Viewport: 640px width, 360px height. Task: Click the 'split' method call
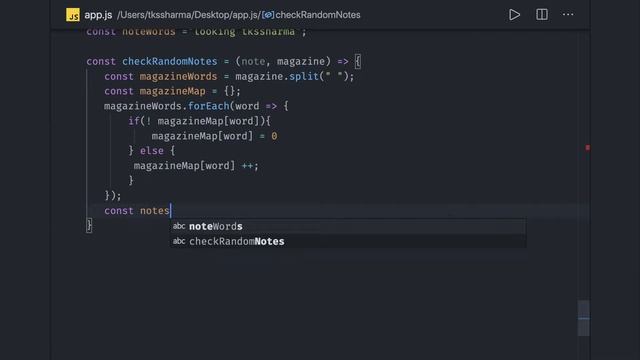coord(304,76)
